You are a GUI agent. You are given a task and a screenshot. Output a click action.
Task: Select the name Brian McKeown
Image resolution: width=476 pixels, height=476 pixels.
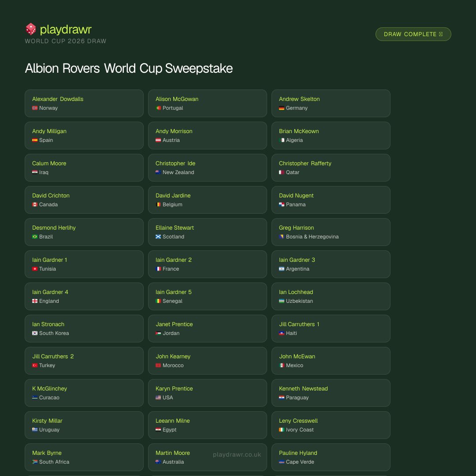(299, 131)
